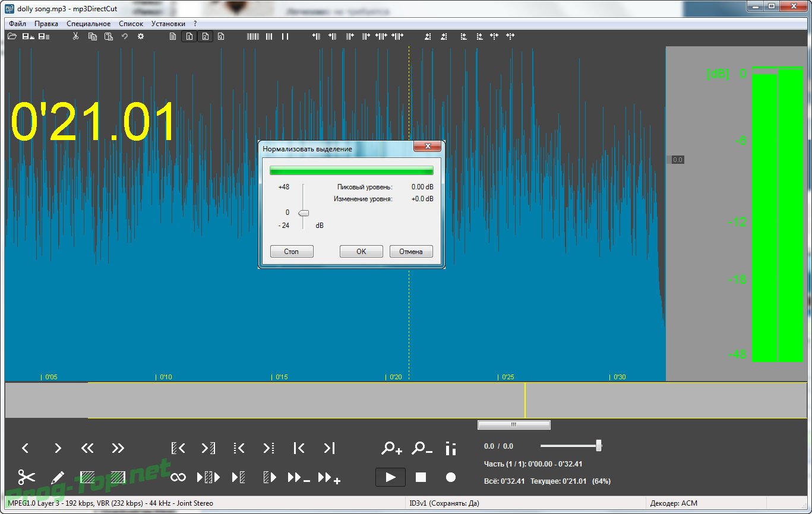Start recording with the round record button
812x514 pixels.
click(x=451, y=477)
